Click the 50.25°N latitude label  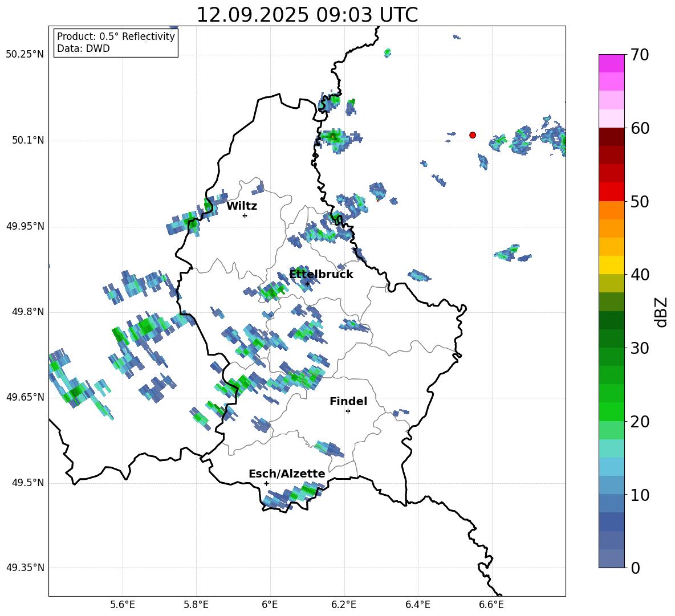(x=25, y=55)
